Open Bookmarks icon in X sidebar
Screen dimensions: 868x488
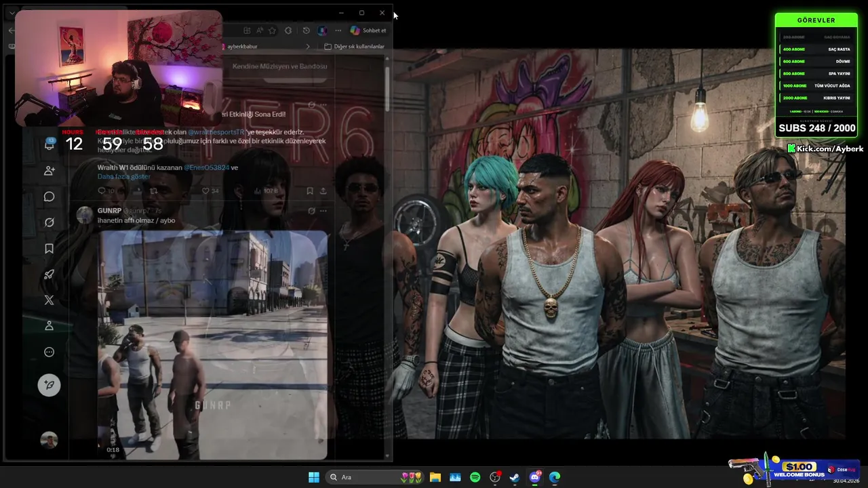pyautogui.click(x=50, y=249)
